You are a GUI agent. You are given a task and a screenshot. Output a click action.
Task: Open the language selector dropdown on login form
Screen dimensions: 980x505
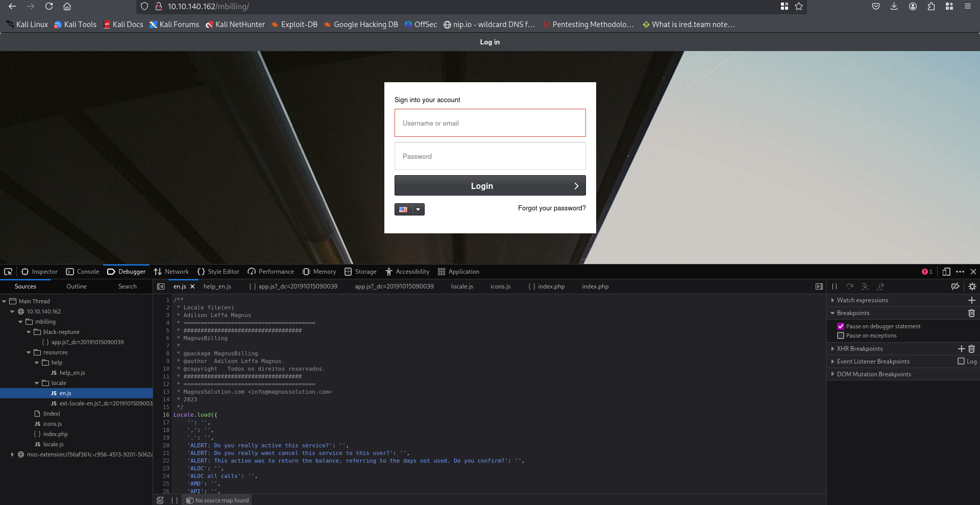click(x=418, y=209)
